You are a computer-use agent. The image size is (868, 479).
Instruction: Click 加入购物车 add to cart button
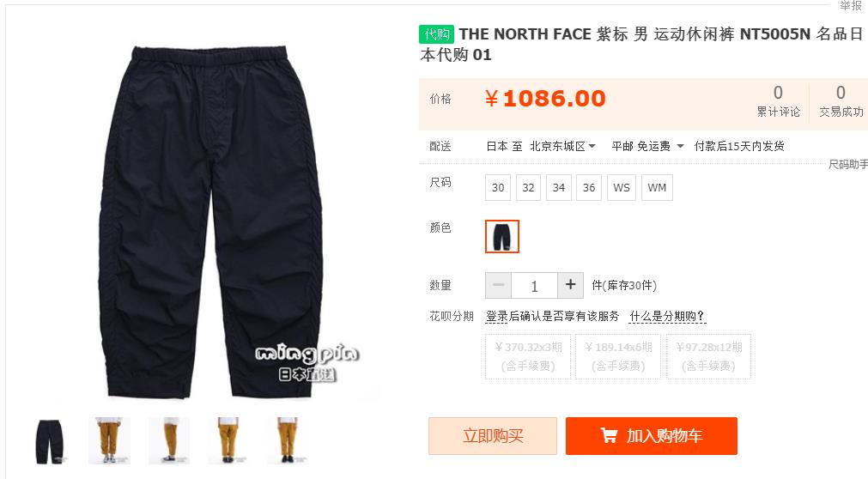652,436
